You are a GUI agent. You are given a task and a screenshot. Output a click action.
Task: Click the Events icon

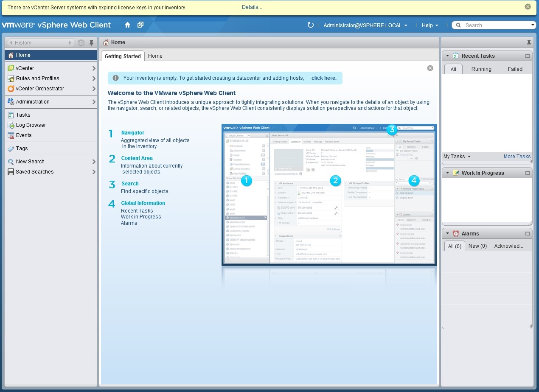[11, 135]
